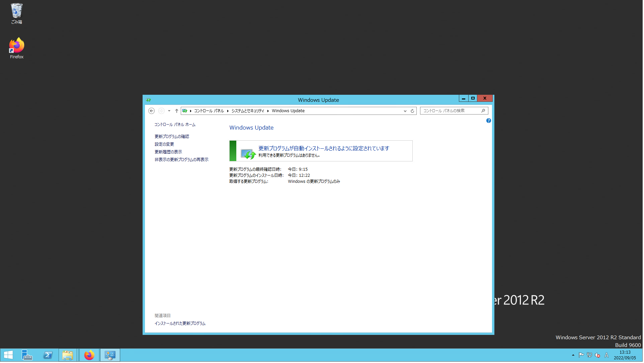The width and height of the screenshot is (644, 363).
Task: Maximize the Windows Update window
Action: pyautogui.click(x=474, y=98)
